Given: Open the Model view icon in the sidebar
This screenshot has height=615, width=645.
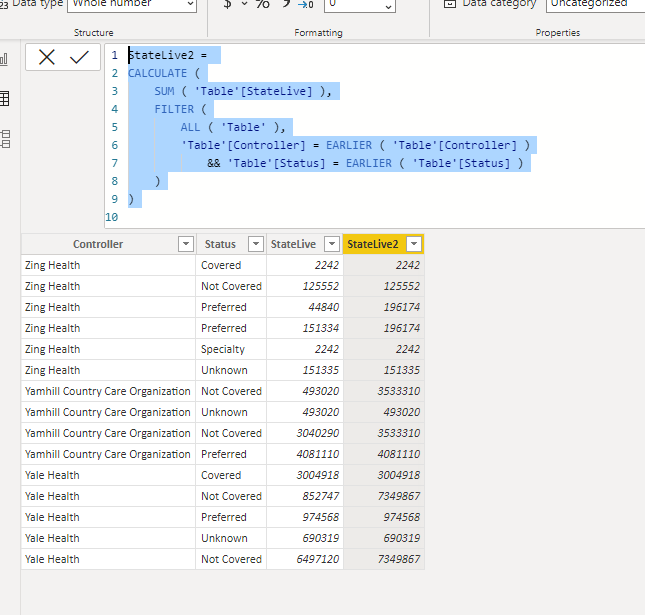Looking at the screenshot, I should pos(5,139).
